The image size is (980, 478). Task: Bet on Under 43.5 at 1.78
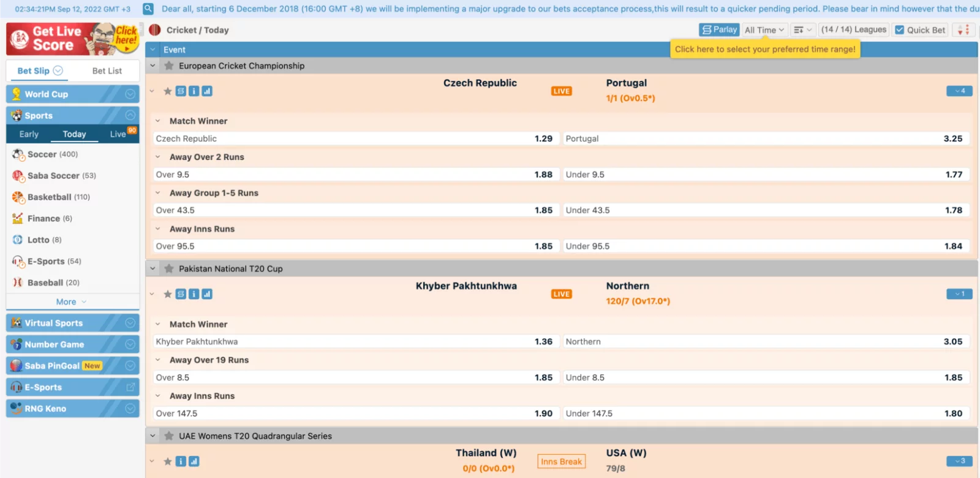(x=766, y=210)
